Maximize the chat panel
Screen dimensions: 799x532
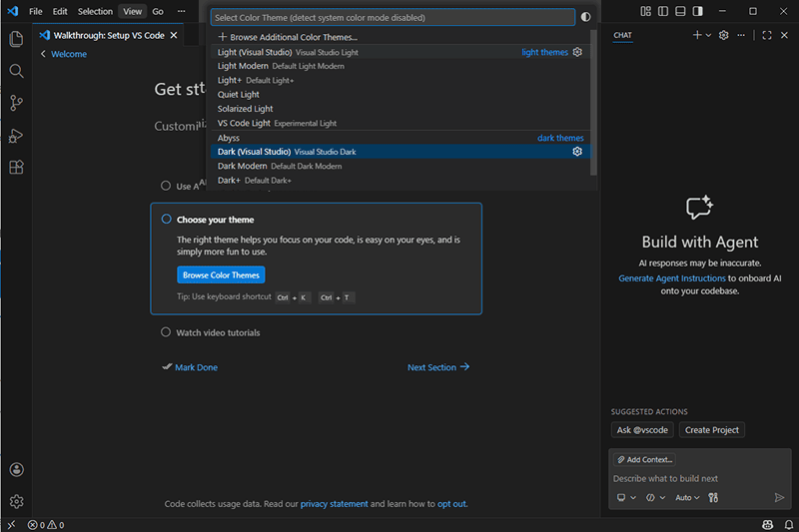pyautogui.click(x=767, y=35)
